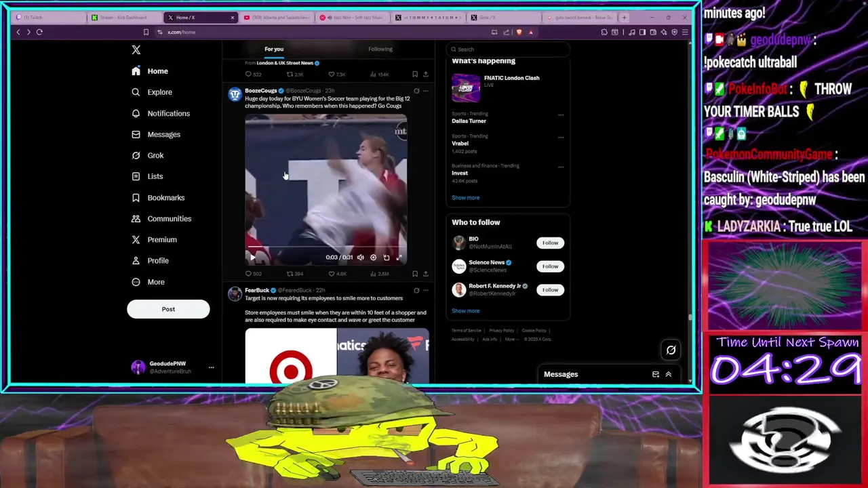
Task: Open Home in X sidebar
Action: pyautogui.click(x=150, y=71)
